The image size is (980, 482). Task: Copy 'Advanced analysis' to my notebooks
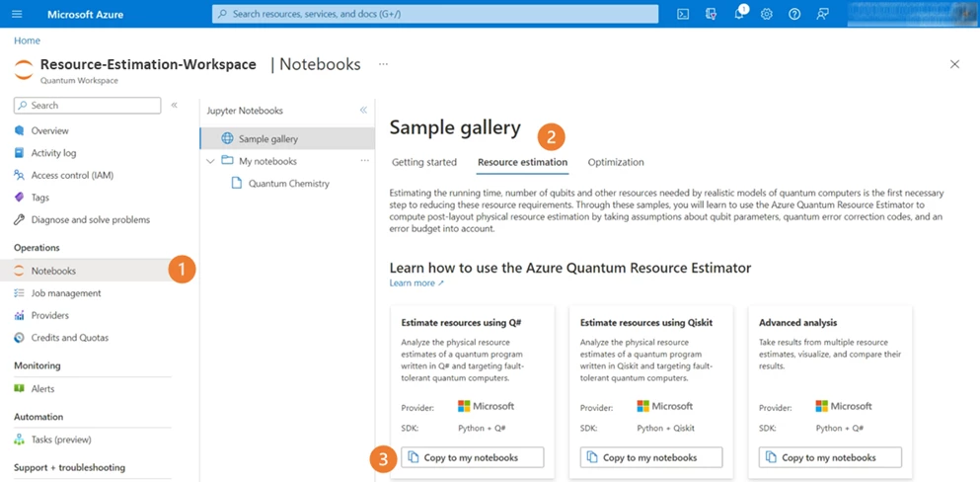[830, 457]
